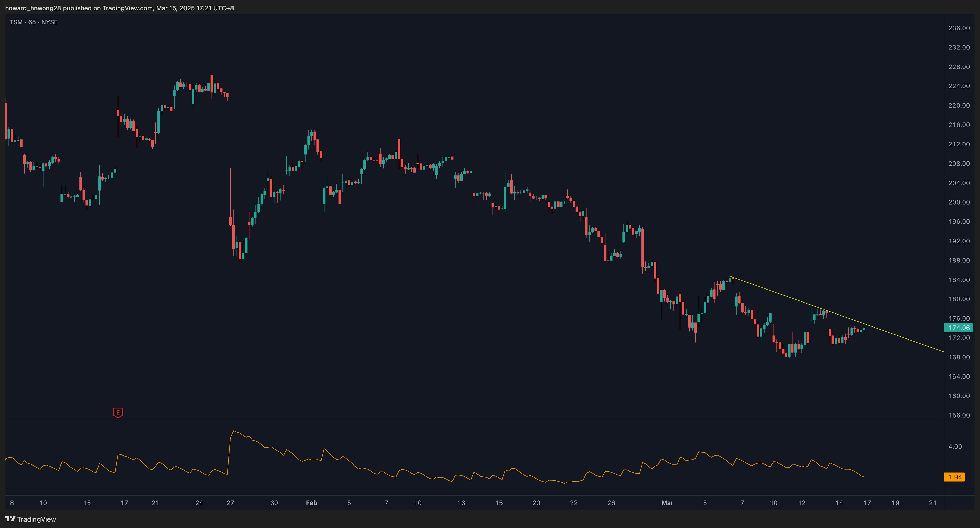Click the orange indicator line's tall spike peak

pos(234,431)
